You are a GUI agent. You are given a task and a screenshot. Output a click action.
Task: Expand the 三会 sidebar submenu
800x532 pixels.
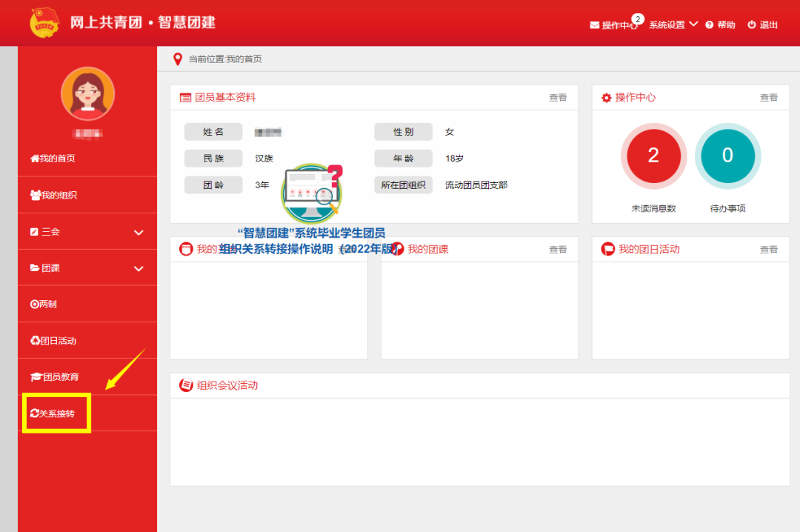pos(138,232)
